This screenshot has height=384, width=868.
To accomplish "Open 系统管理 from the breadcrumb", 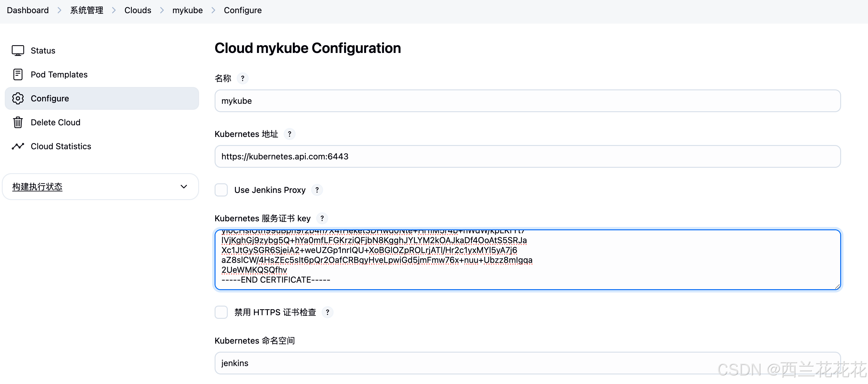I will pos(86,10).
